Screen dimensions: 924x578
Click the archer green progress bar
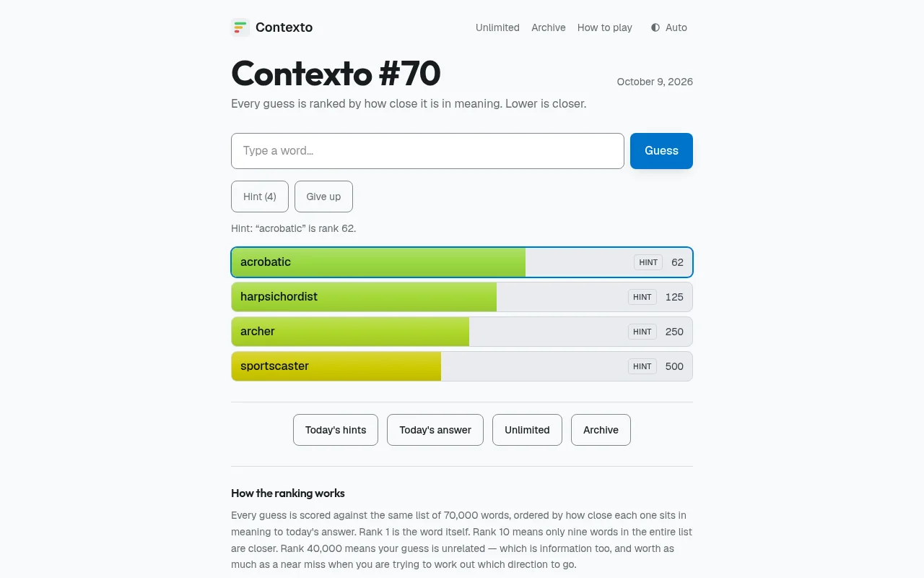350,332
